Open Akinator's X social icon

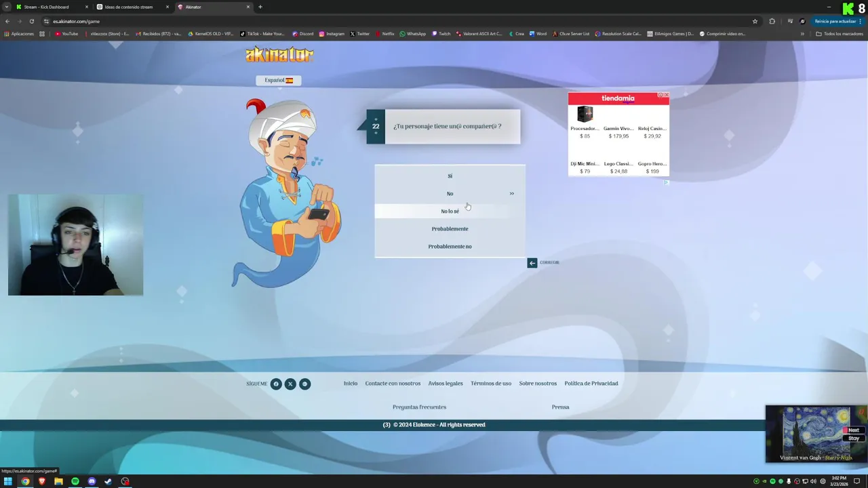point(290,384)
